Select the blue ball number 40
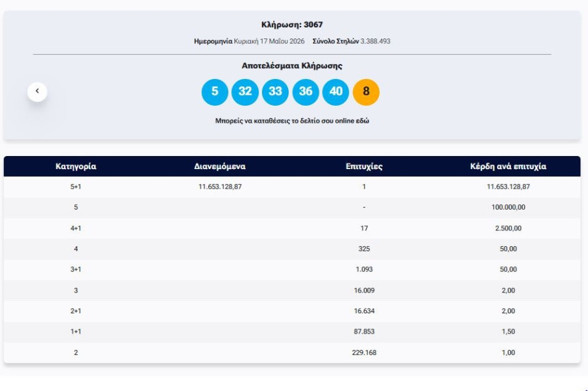 [x=336, y=92]
